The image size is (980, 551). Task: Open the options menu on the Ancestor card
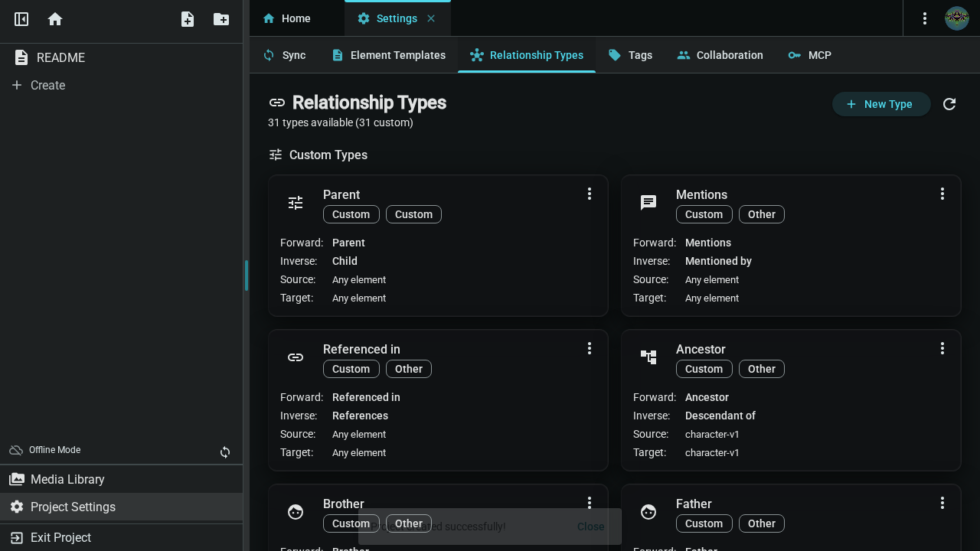coord(942,348)
